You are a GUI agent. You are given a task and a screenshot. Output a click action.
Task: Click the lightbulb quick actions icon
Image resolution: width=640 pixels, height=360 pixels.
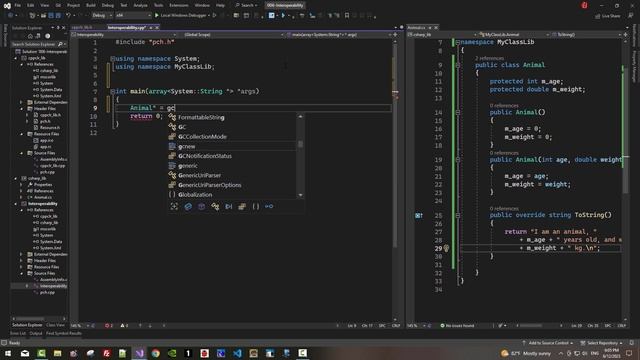click(x=446, y=248)
